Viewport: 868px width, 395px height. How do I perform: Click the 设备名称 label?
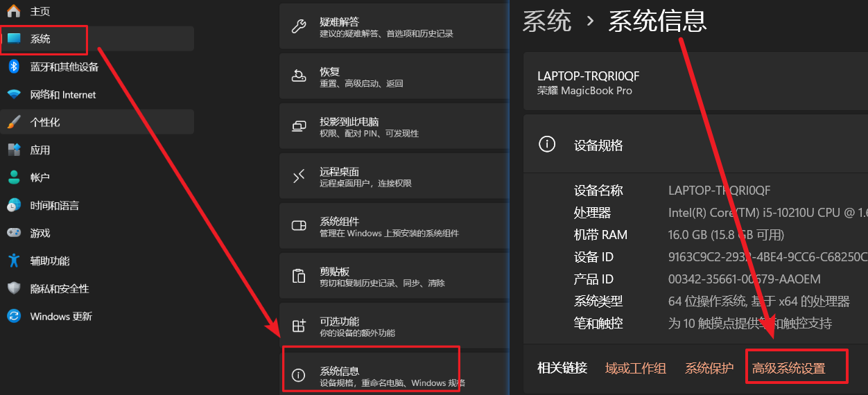598,191
